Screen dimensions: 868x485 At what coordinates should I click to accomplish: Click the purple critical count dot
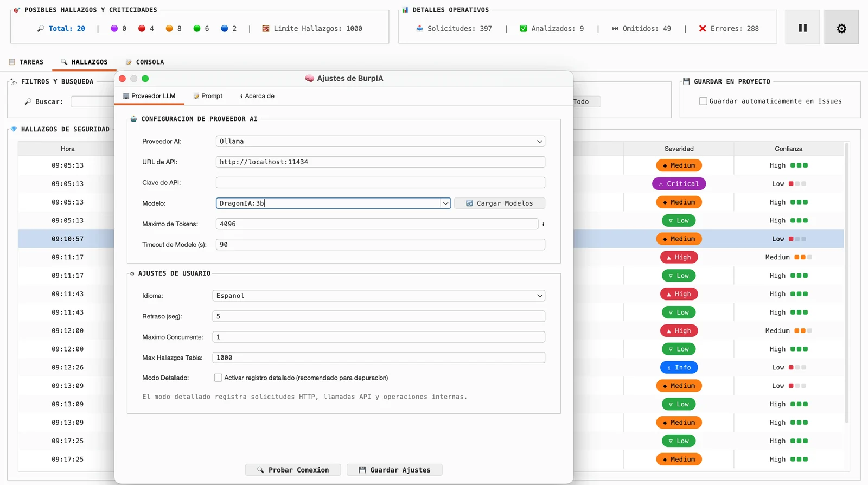click(x=114, y=29)
